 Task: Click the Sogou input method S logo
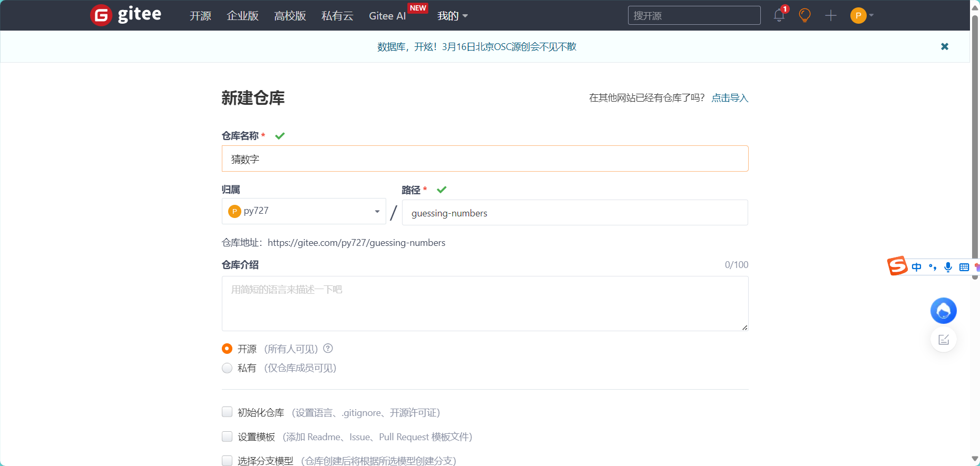897,266
